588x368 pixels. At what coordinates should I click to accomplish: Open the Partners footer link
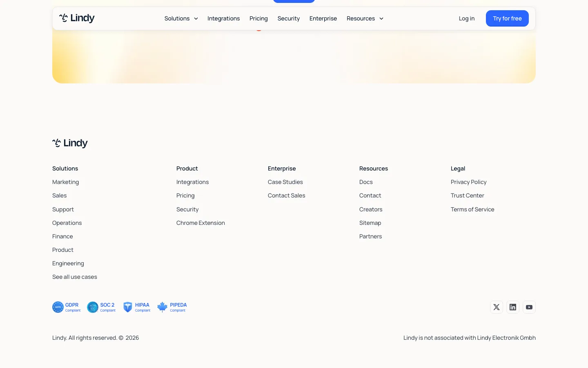[370, 236]
